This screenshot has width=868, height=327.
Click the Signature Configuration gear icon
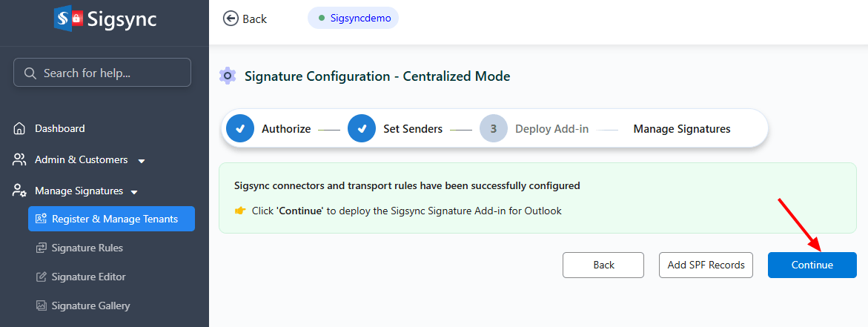pyautogui.click(x=228, y=76)
